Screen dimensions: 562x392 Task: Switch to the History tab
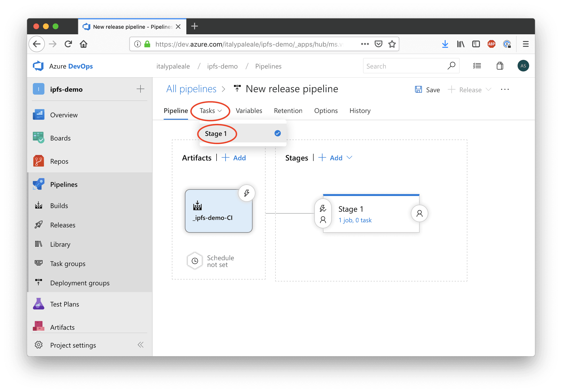(x=360, y=111)
